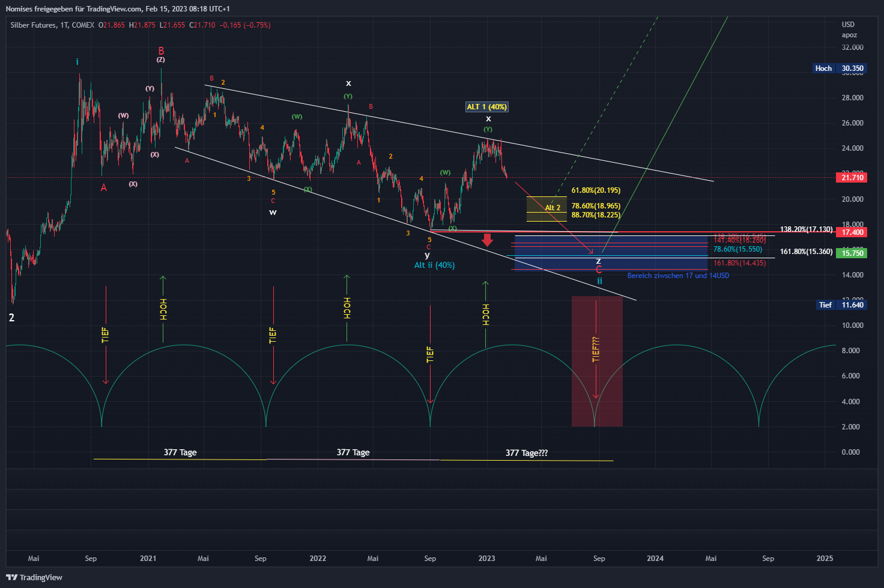The width and height of the screenshot is (884, 588).
Task: Select the cyan 'i' wave label
Action: click(x=77, y=62)
